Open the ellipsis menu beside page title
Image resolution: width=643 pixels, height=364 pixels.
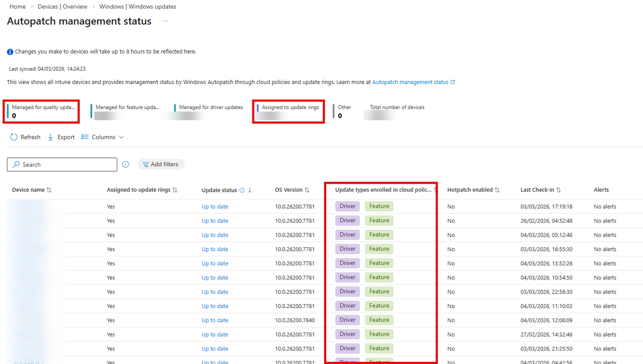pos(165,21)
